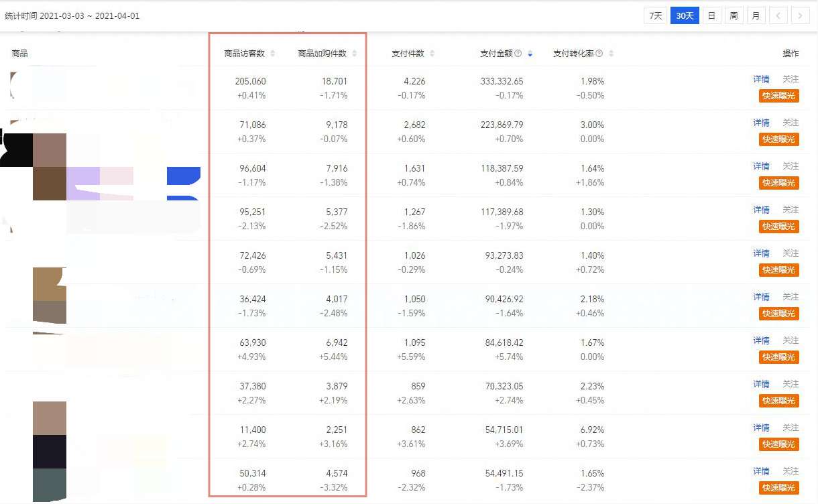This screenshot has height=504, width=818.
Task: Click 关注 for row with 70,323.05 payment
Action: pyautogui.click(x=791, y=384)
